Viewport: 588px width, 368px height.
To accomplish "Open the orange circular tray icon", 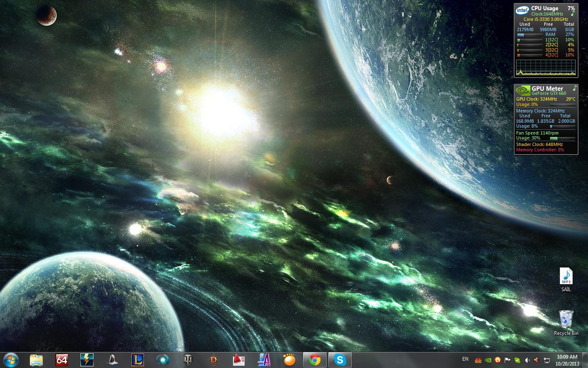I will (x=498, y=360).
